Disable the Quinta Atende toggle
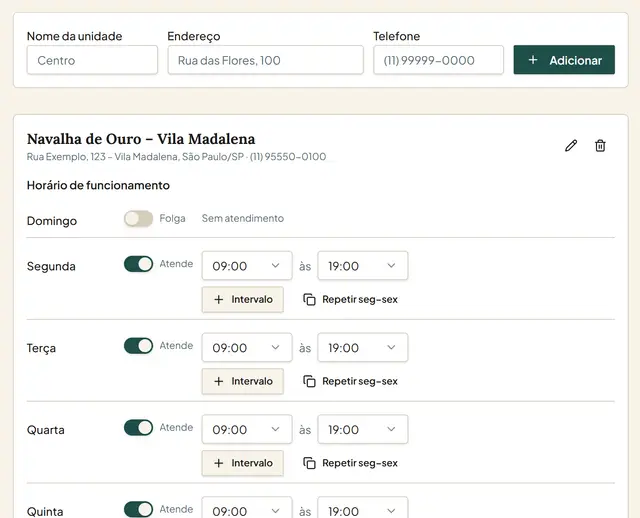This screenshot has height=518, width=640. click(138, 509)
